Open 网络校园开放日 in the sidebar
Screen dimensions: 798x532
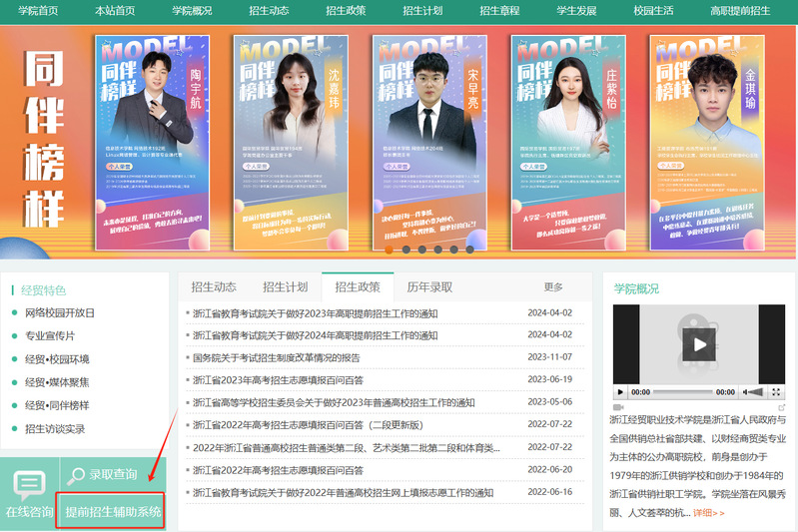pos(60,312)
